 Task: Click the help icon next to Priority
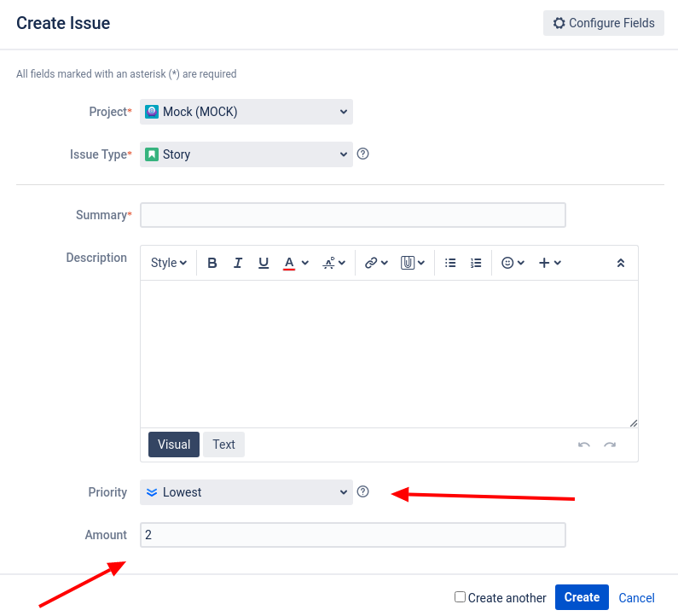(363, 491)
